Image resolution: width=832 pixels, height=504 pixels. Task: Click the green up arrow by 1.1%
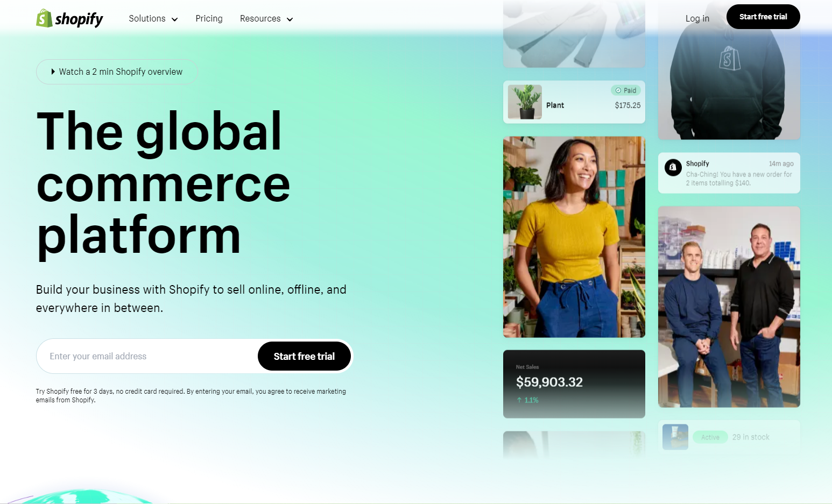point(519,400)
